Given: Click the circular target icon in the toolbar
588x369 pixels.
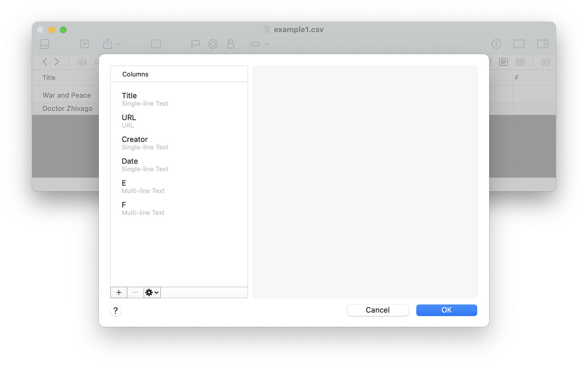Looking at the screenshot, I should (213, 44).
